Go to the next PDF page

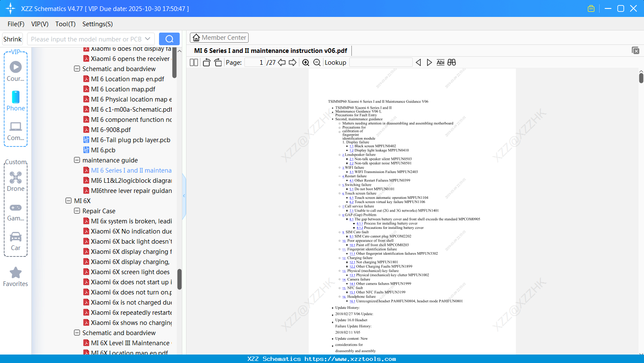coord(293,63)
